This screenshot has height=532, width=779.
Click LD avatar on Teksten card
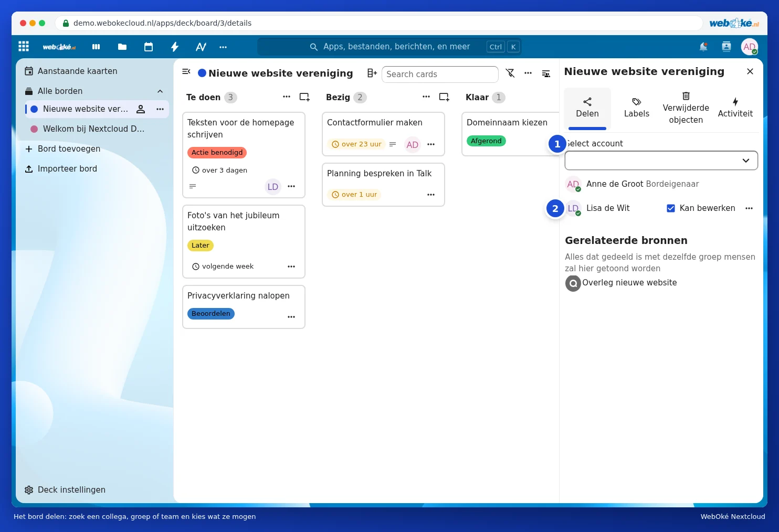pyautogui.click(x=273, y=187)
